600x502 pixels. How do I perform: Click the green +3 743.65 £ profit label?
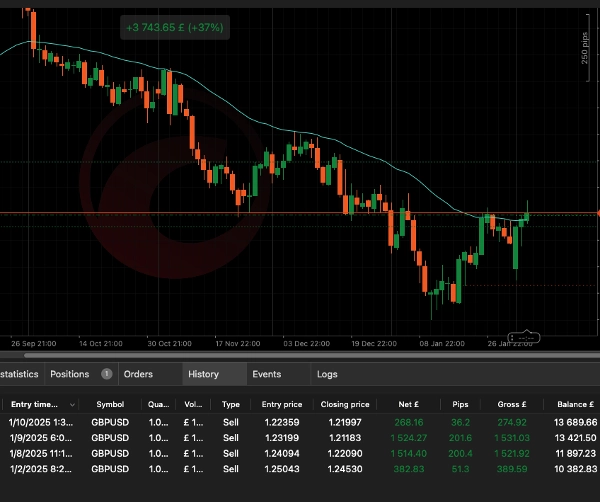tap(175, 28)
